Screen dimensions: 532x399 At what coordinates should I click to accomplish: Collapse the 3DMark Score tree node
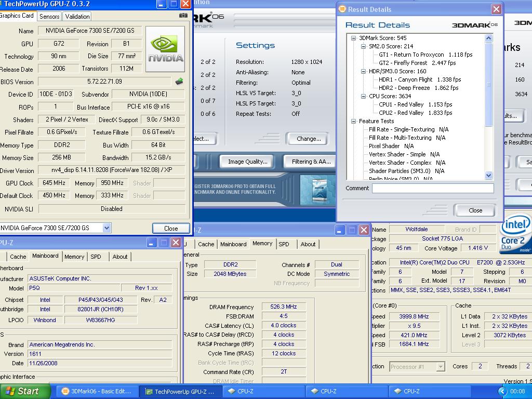(x=353, y=38)
